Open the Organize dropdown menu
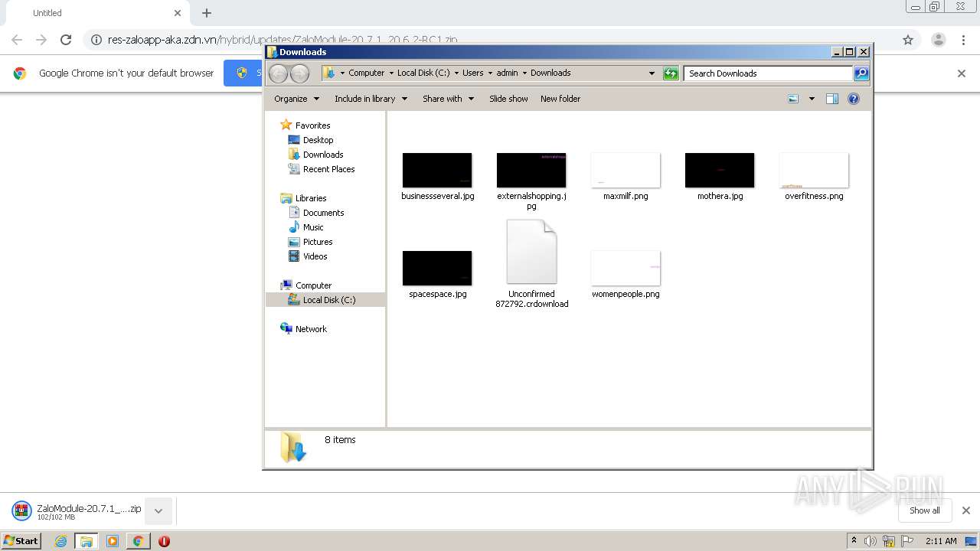Viewport: 980px width, 551px height. coord(296,99)
